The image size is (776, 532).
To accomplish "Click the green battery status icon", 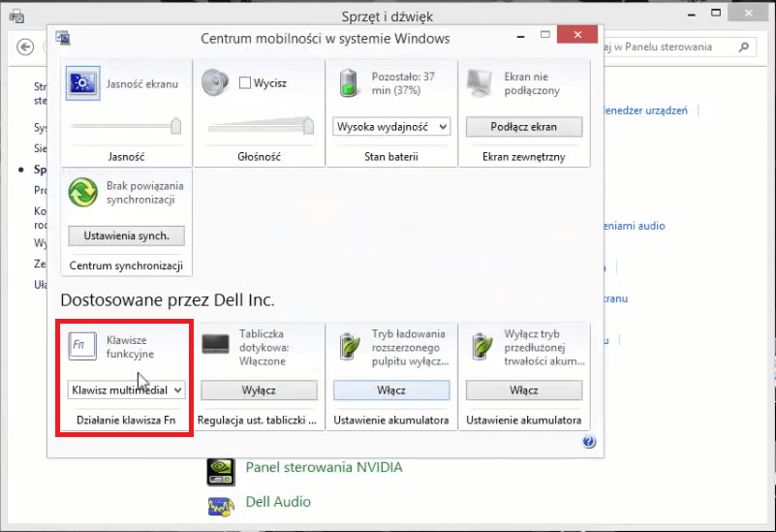I will coord(348,84).
